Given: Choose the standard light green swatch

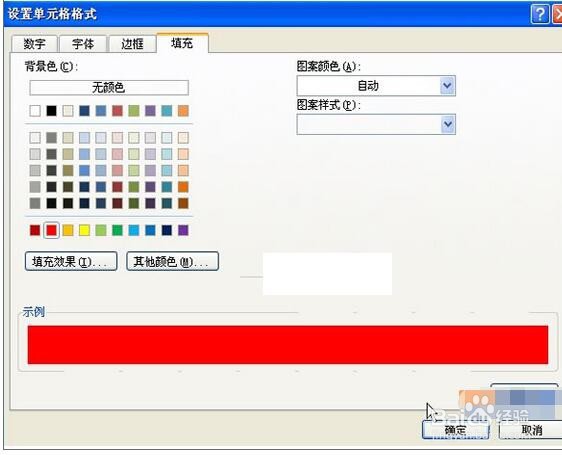Looking at the screenshot, I should coord(101,230).
